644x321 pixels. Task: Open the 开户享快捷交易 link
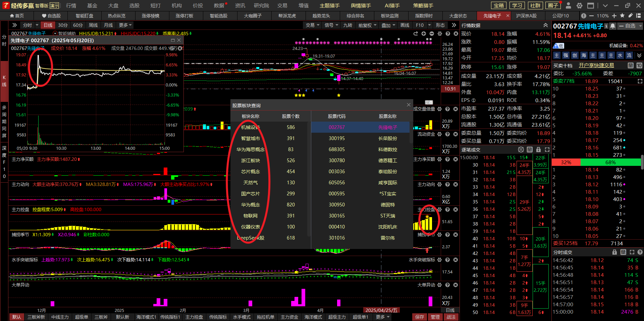tap(596, 65)
